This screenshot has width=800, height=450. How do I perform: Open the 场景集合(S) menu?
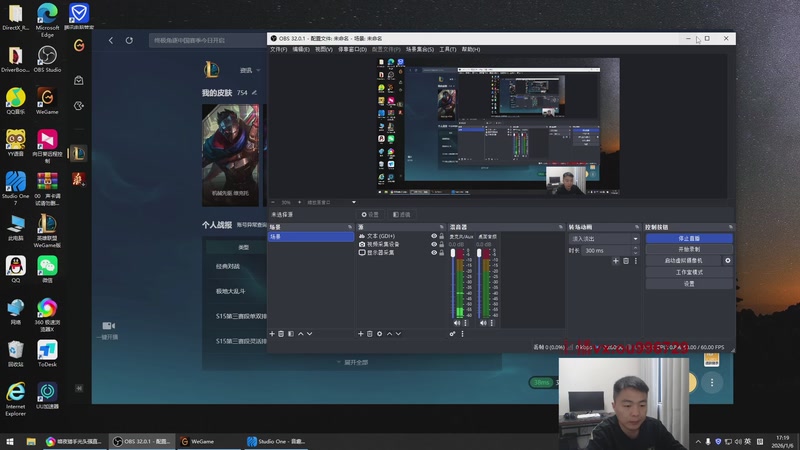(420, 49)
